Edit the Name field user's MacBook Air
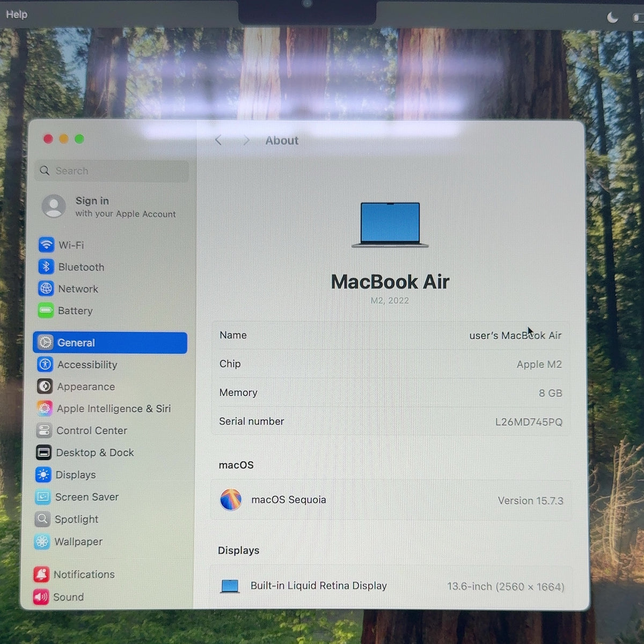This screenshot has height=644, width=644. (515, 335)
